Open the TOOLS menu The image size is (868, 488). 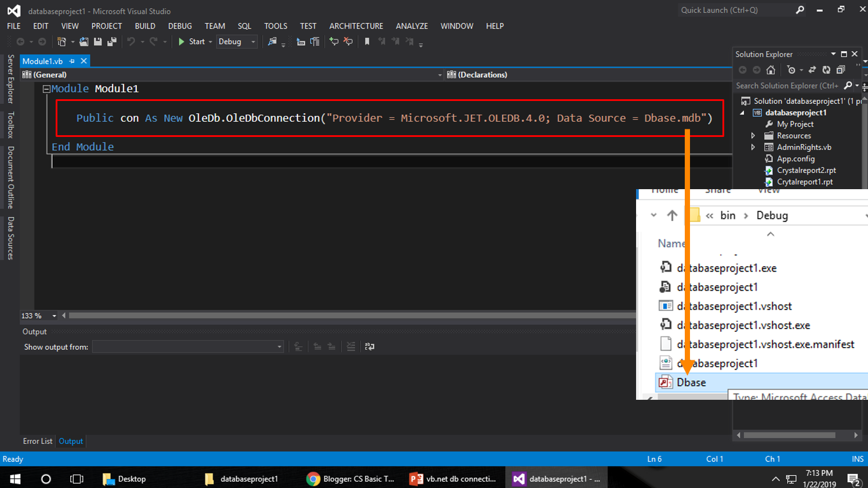pyautogui.click(x=275, y=26)
